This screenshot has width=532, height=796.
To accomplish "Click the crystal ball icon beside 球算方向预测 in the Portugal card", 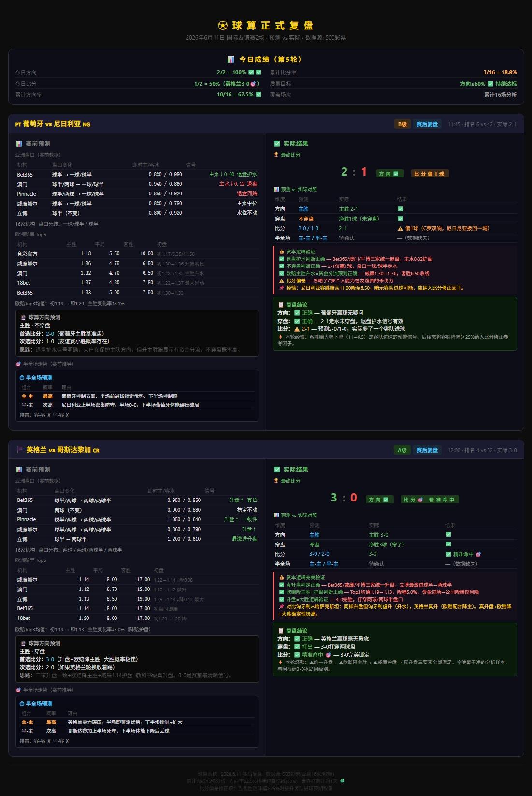I will click(23, 317).
